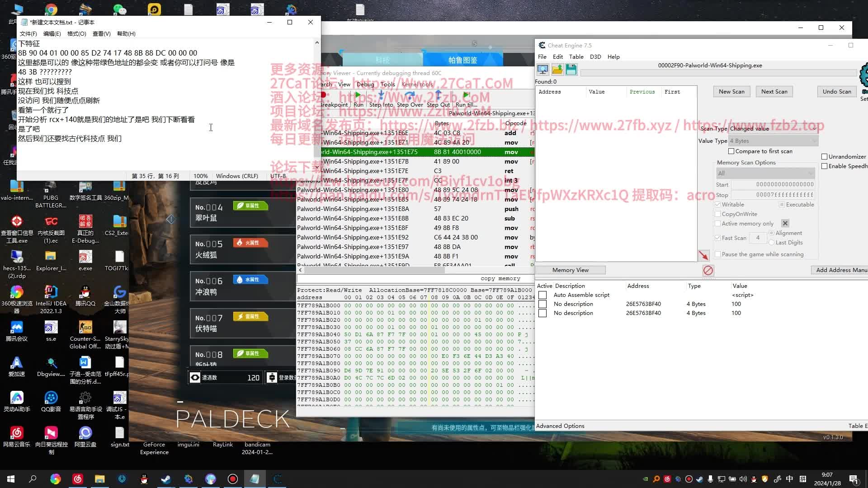Toggle the Enable Speedhack checkbox
The width and height of the screenshot is (868, 488).
click(824, 166)
